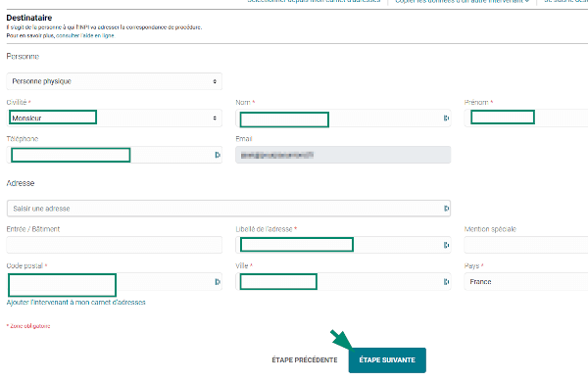Click the autofill icon in Nom field
This screenshot has width=588, height=381.
446,118
